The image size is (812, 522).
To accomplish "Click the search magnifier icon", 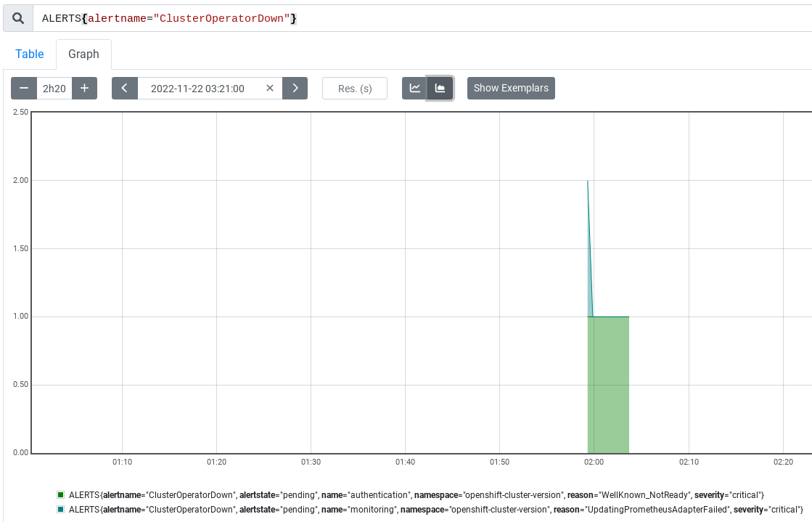I will click(x=18, y=18).
